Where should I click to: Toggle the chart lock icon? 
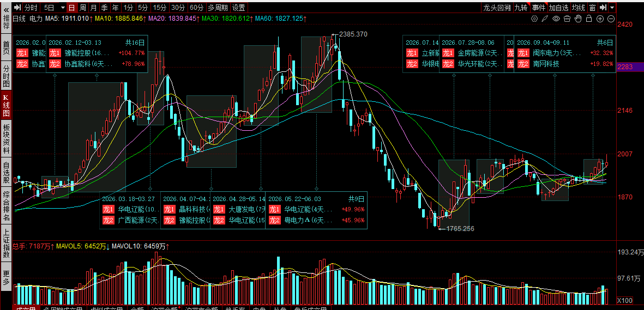click(589, 19)
